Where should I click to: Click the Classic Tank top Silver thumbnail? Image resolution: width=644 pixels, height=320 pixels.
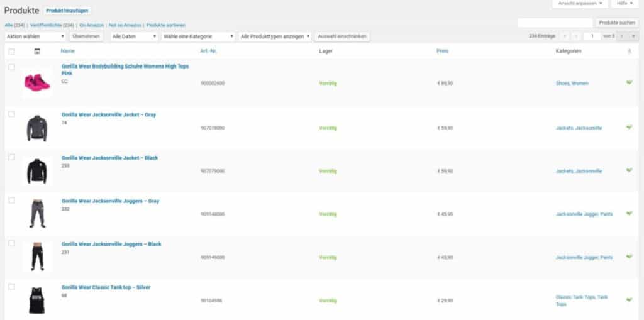[x=37, y=301]
